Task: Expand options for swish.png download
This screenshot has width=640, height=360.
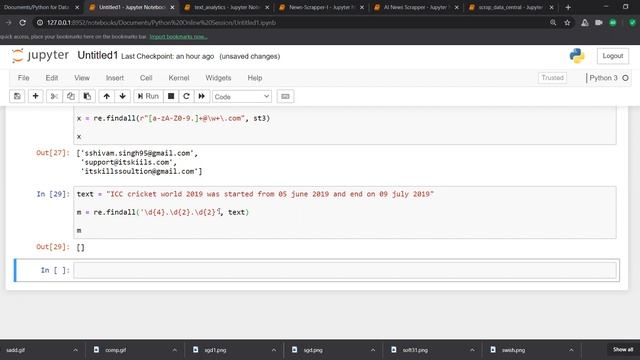Action: click(571, 350)
